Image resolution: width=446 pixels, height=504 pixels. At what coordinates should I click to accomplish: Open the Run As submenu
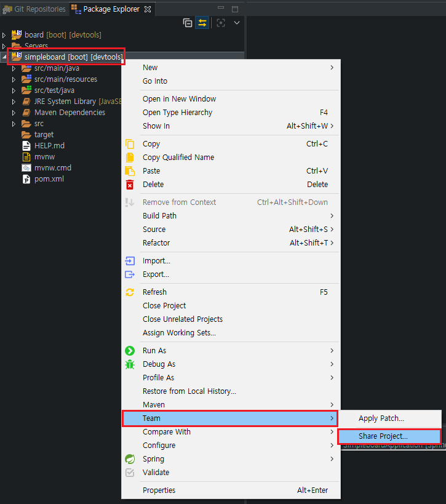(x=231, y=350)
